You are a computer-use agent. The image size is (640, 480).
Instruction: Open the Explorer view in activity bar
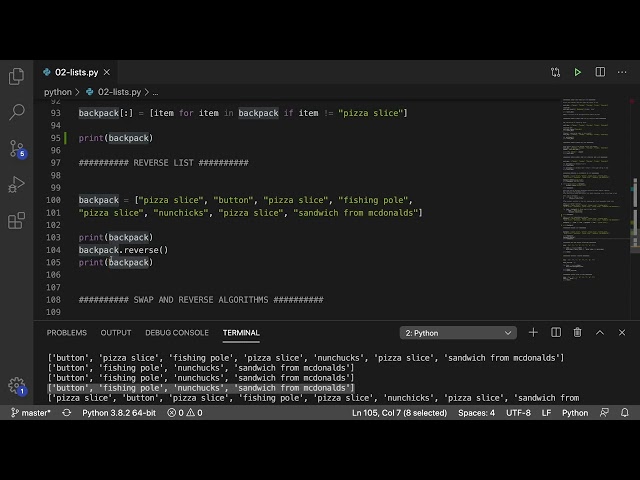tap(16, 76)
